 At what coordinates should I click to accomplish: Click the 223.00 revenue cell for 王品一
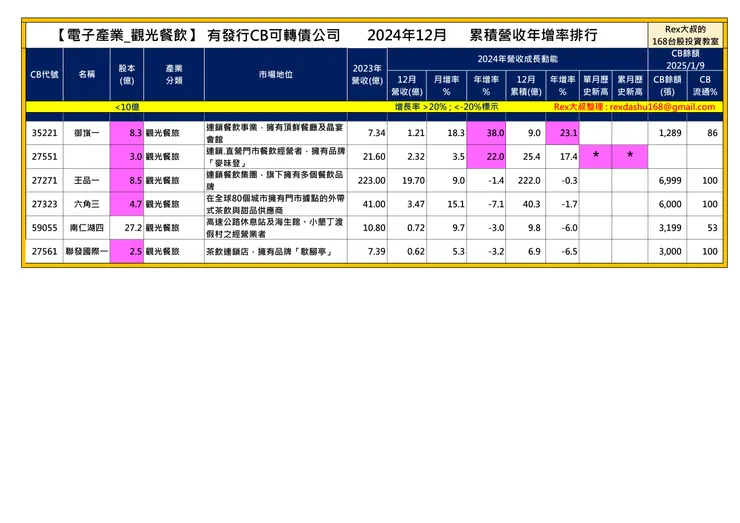(x=367, y=180)
